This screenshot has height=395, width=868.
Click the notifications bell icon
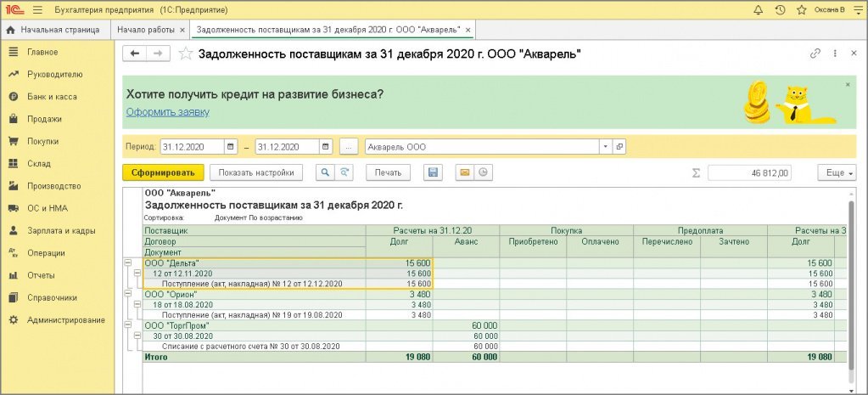click(x=758, y=10)
